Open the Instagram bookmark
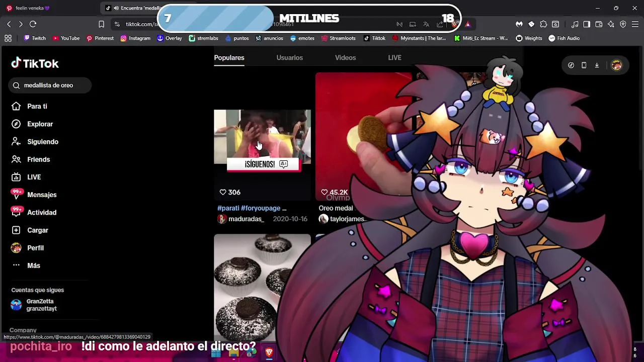644x362 pixels. [x=135, y=38]
